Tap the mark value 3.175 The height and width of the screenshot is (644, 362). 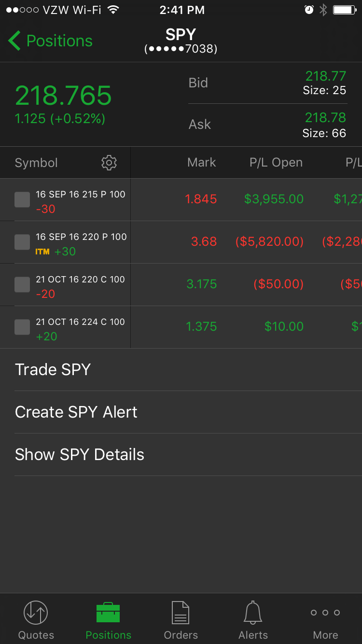pos(202,284)
